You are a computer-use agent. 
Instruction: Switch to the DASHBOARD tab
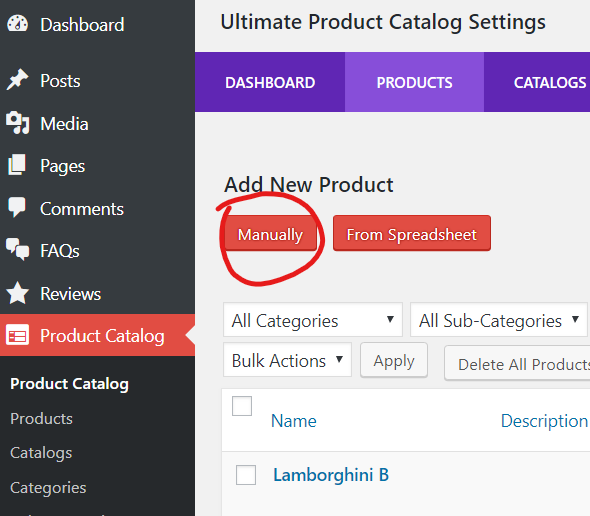tap(270, 82)
